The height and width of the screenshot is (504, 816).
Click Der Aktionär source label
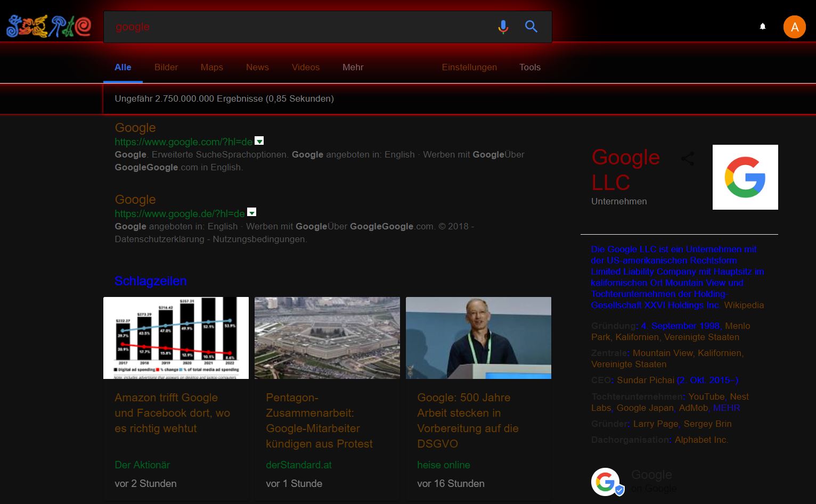point(142,465)
